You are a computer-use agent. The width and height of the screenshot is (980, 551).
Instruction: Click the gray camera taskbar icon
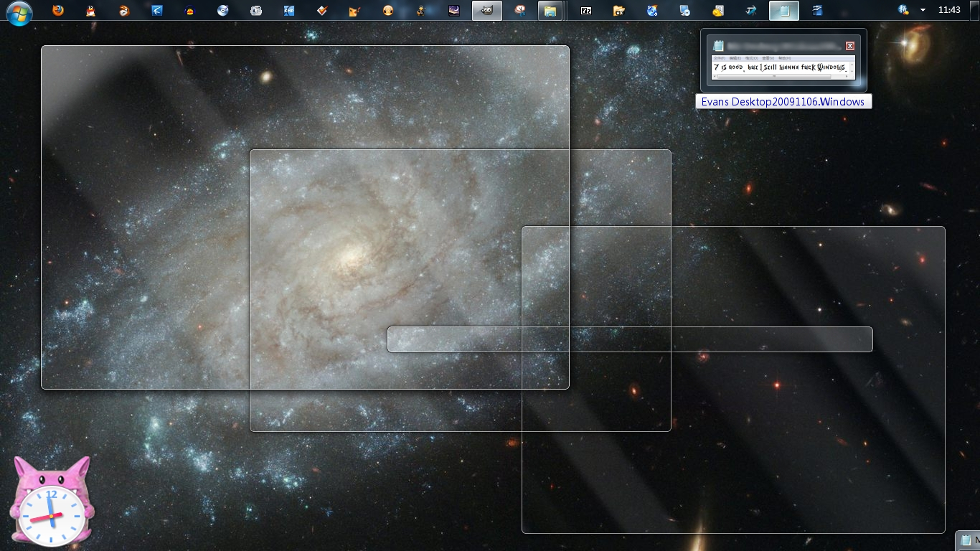tap(256, 11)
